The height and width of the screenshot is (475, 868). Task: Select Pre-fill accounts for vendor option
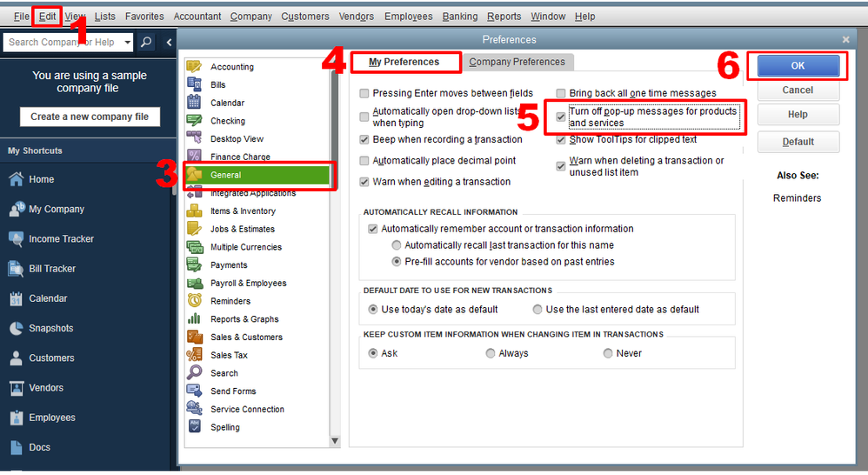(x=397, y=261)
